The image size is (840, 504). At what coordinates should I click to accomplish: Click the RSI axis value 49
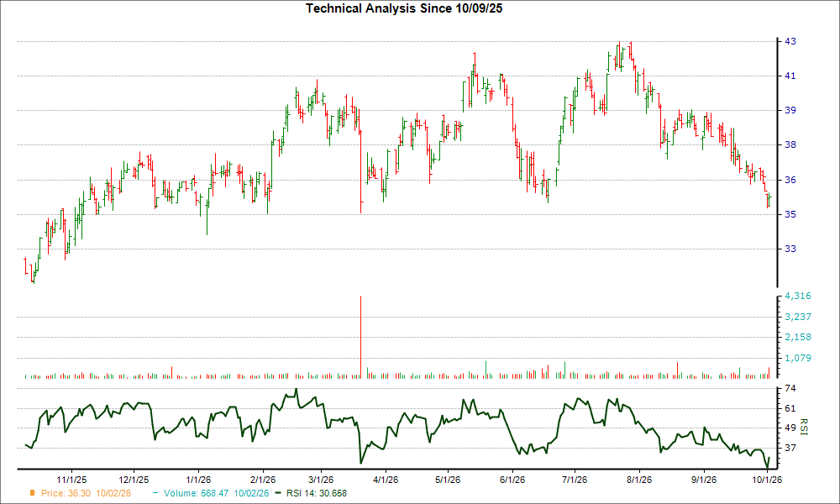click(x=790, y=428)
